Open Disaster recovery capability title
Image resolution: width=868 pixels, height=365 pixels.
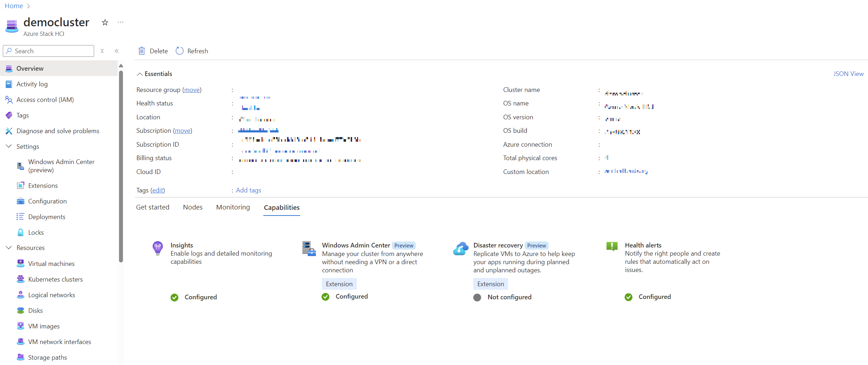[498, 245]
